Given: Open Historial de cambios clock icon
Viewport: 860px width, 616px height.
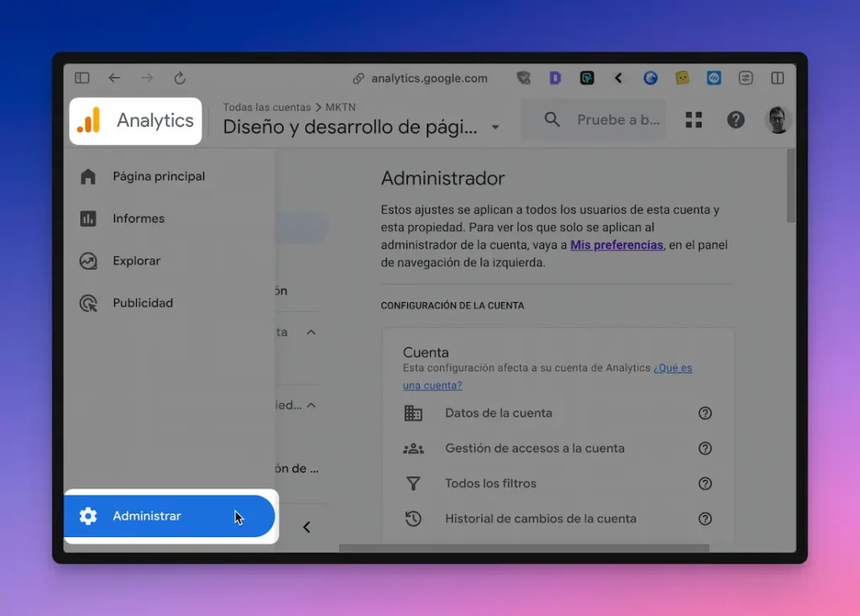Looking at the screenshot, I should (x=413, y=519).
